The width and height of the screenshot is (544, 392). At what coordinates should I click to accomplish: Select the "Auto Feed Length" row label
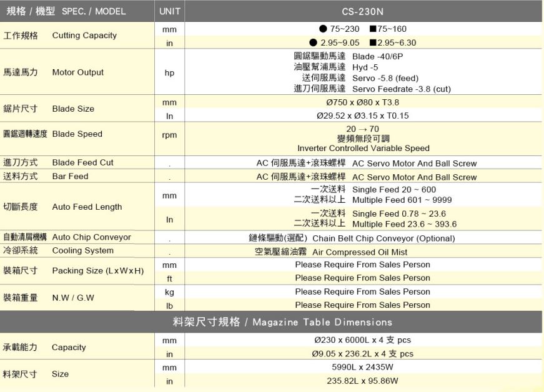pyautogui.click(x=87, y=207)
